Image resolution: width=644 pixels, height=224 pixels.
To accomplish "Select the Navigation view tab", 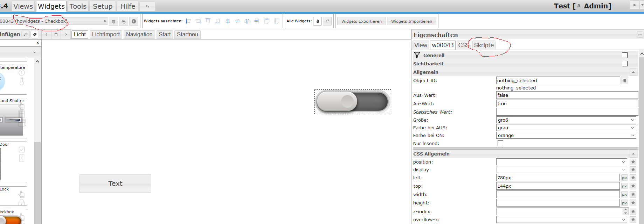I will (139, 34).
